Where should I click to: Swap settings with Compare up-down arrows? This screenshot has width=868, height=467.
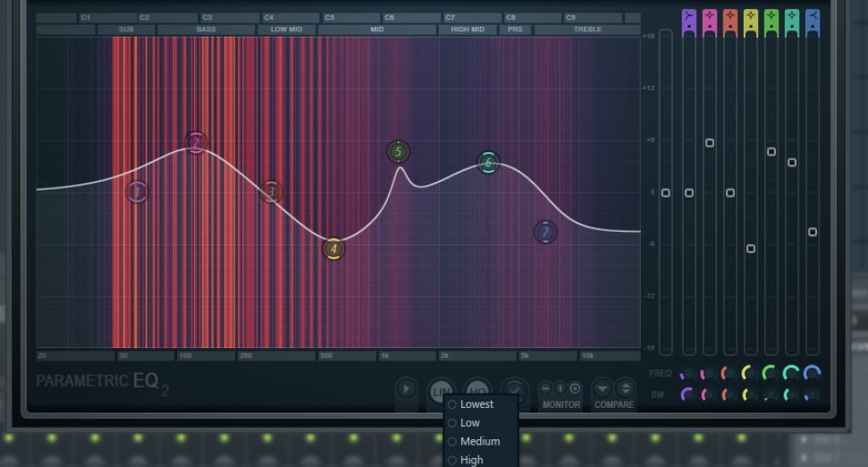click(x=626, y=388)
